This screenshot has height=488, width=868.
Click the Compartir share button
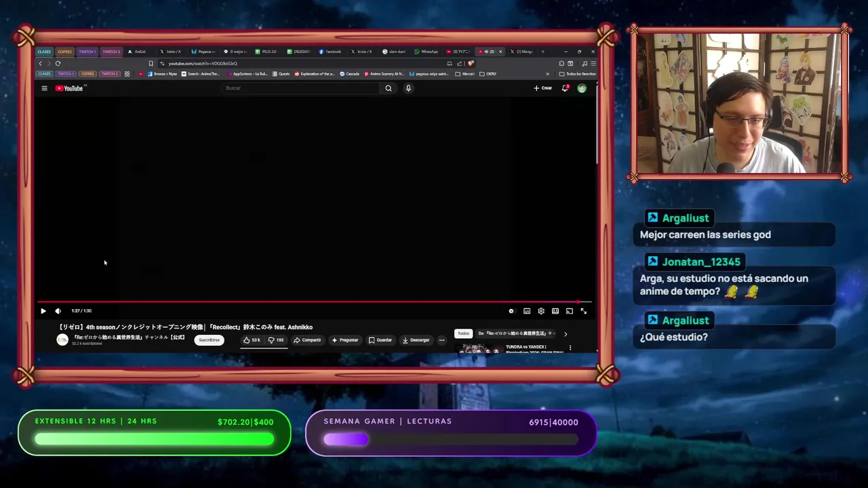point(307,340)
